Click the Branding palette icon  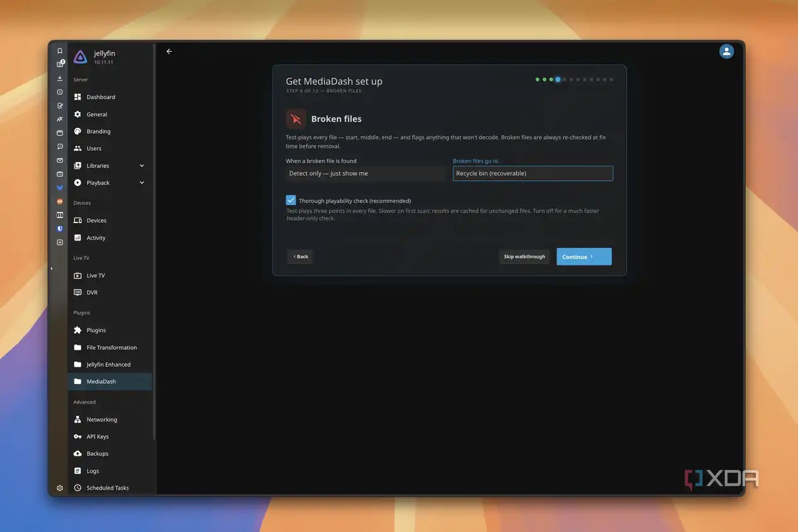point(78,131)
